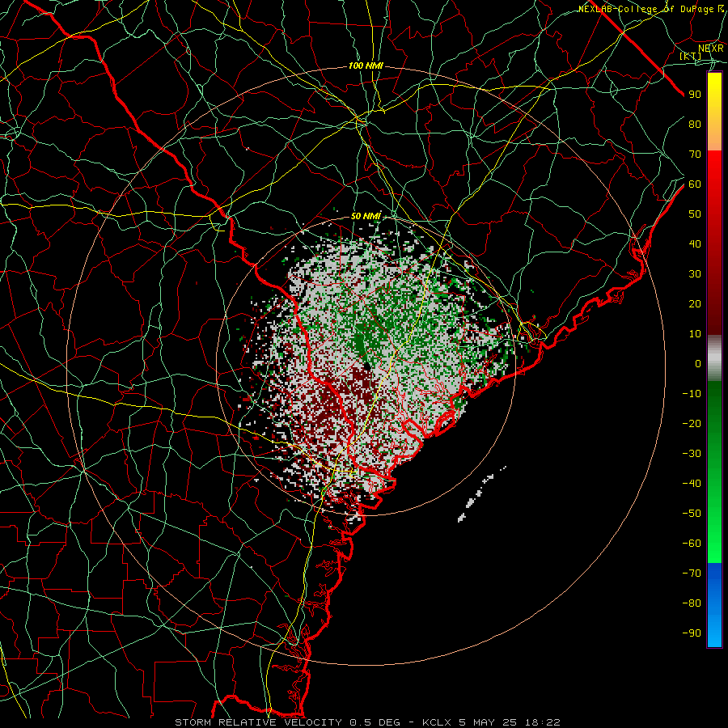Screen dimensions: 728x728
Task: Click the "50 NMI" range ring label
Action: pyautogui.click(x=366, y=216)
